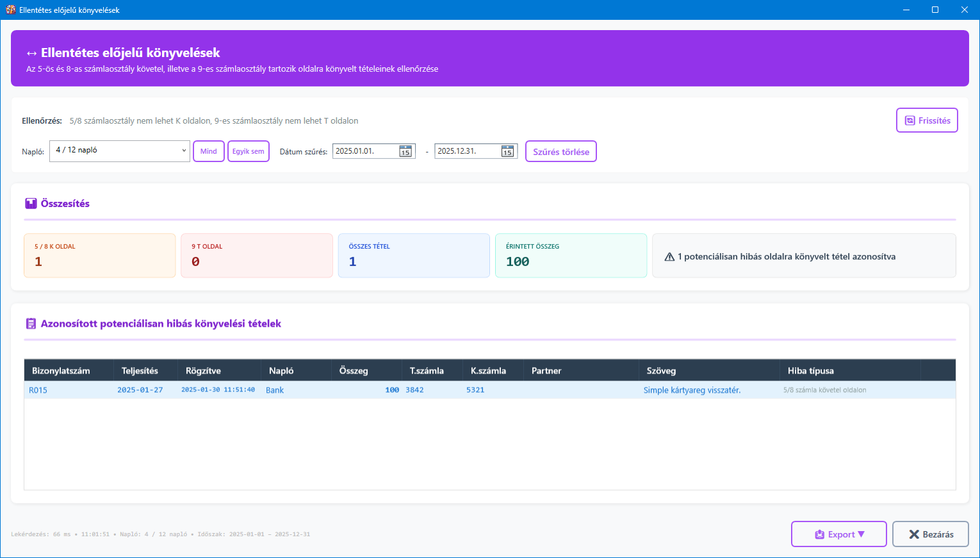This screenshot has height=558, width=980.
Task: Open the start date calendar picker
Action: 405,151
